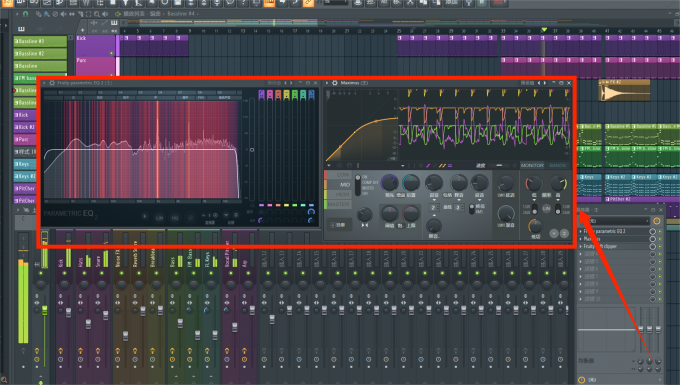Select the Kick #2 pattern in the picker
680x385 pixels.
coord(25,127)
